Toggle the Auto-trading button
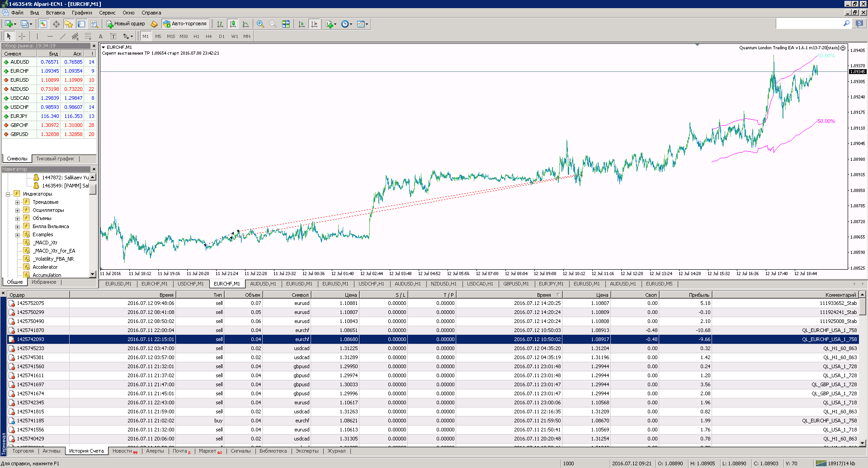Viewport: 868px width, 468px height. pos(185,24)
